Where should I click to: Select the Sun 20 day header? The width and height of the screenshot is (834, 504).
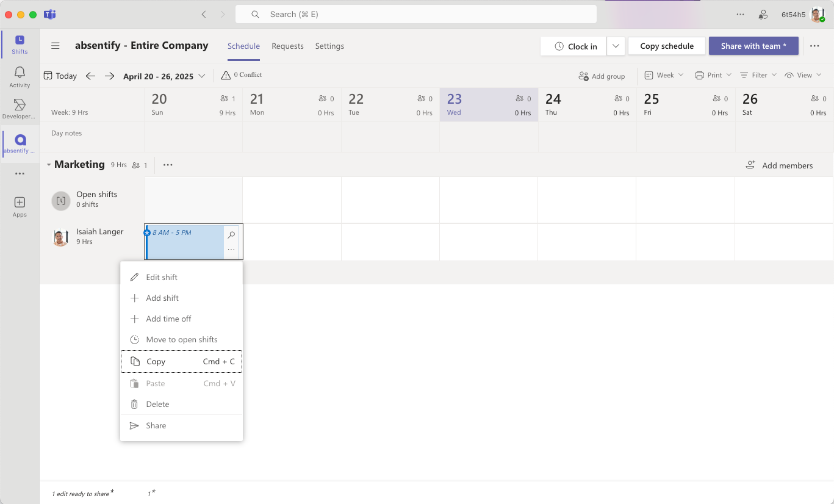[193, 104]
